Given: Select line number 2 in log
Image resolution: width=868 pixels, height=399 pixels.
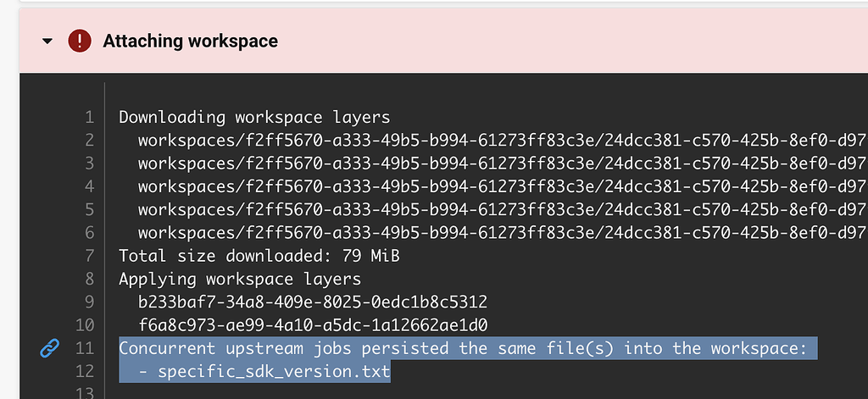Looking at the screenshot, I should coord(89,140).
